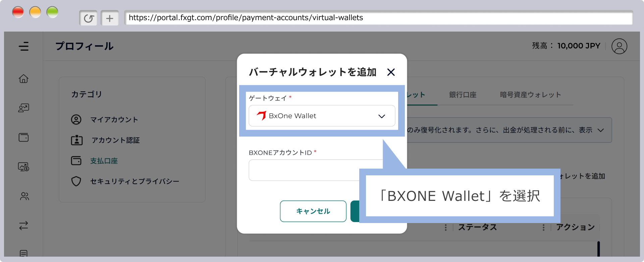This screenshot has height=262, width=644.
Task: Open ステータス column options menu
Action: click(x=445, y=227)
